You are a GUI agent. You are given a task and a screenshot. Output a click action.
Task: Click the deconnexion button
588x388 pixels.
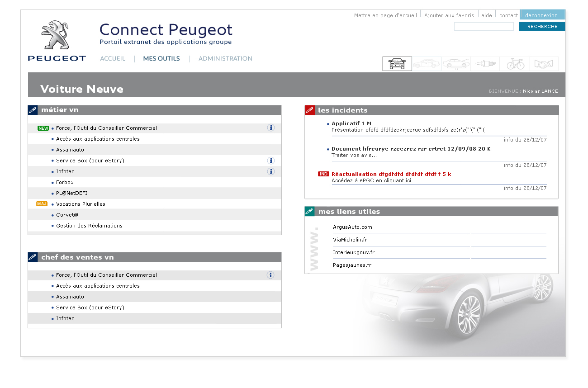click(x=542, y=15)
